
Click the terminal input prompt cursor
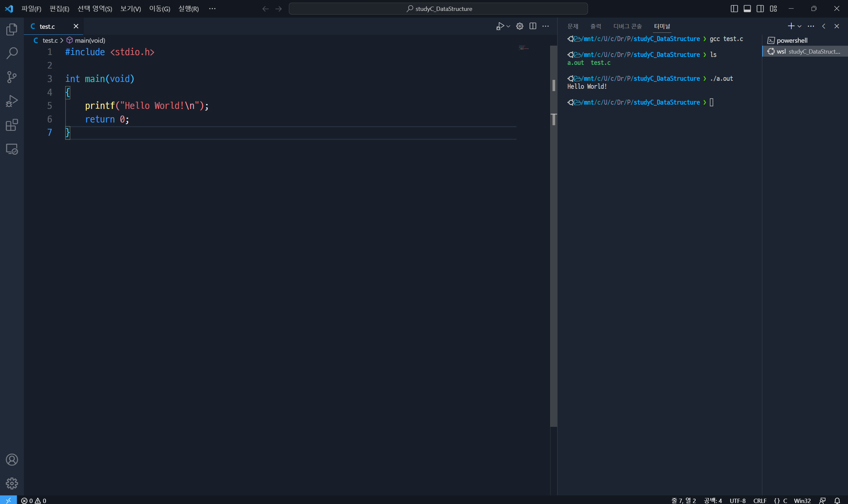tap(712, 102)
